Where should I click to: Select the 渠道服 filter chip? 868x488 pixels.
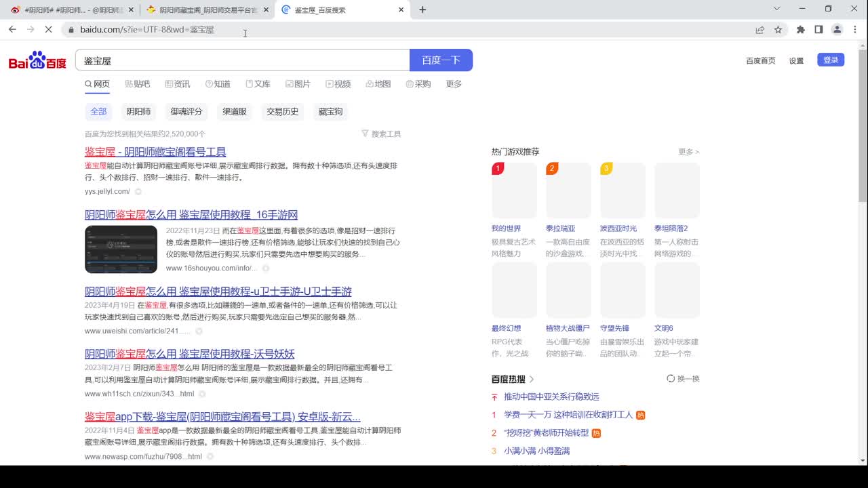(235, 112)
